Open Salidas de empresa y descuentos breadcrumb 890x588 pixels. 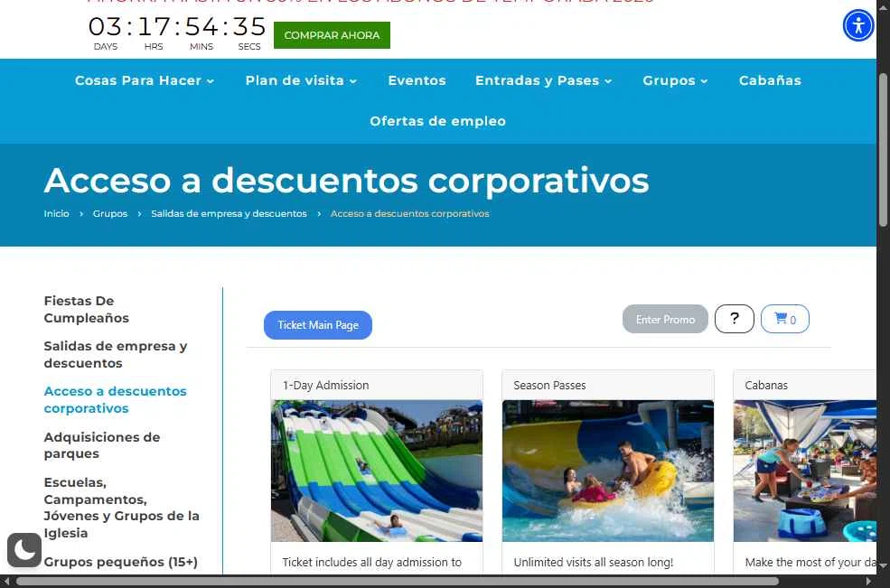point(229,213)
